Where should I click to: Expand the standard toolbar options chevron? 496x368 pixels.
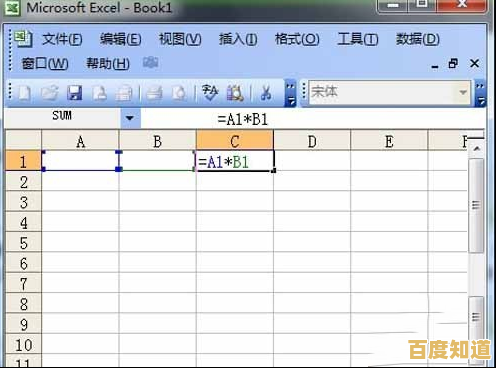[x=290, y=94]
